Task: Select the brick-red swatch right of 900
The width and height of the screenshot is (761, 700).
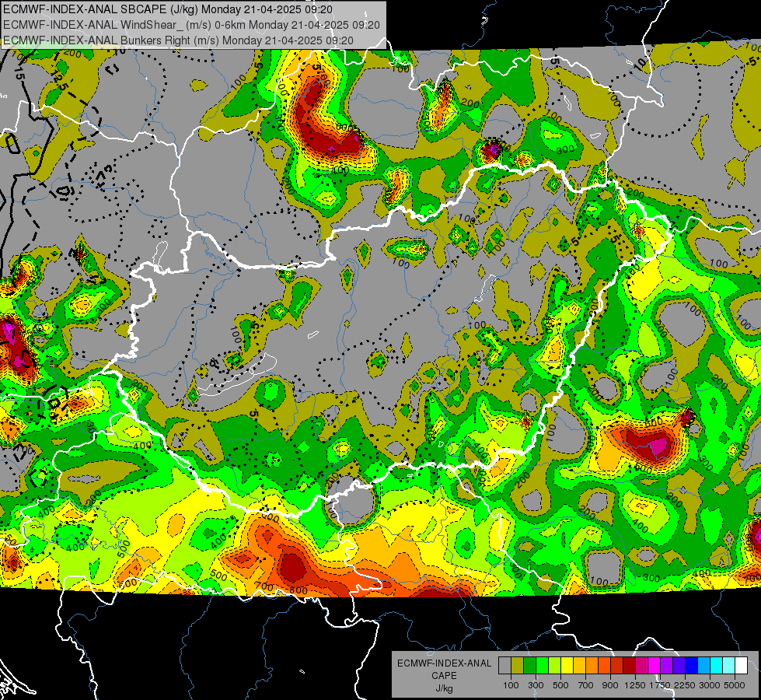Action: [617, 666]
